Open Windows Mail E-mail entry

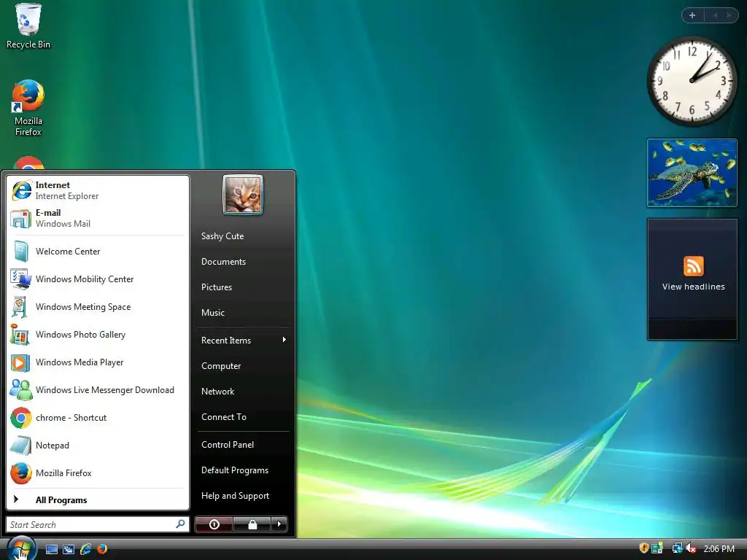click(x=98, y=218)
